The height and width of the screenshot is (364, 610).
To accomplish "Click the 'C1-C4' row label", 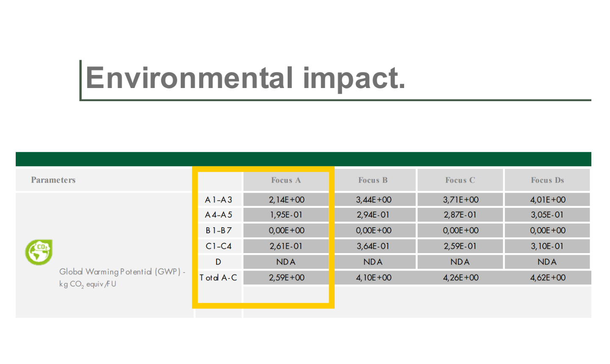I will click(x=219, y=246).
